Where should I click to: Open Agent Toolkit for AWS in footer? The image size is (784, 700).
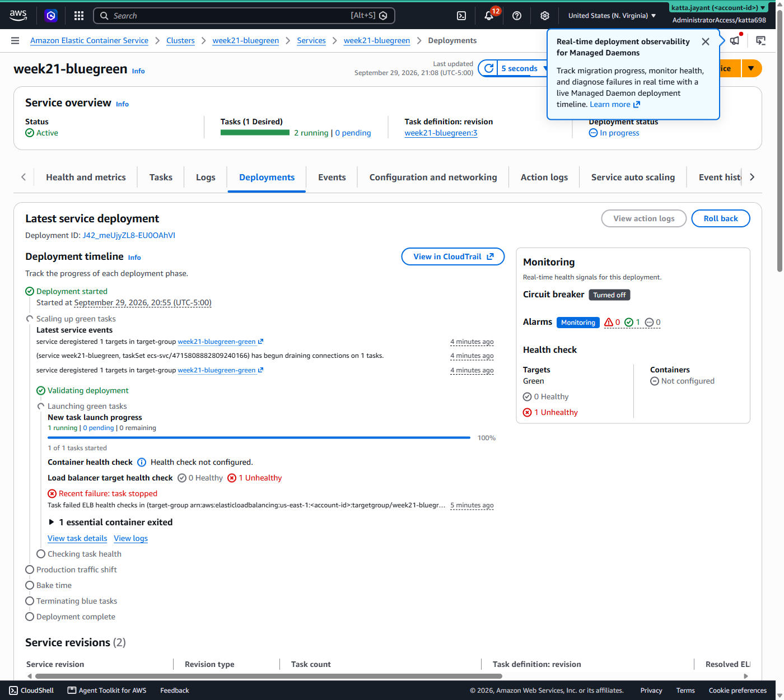point(107,690)
